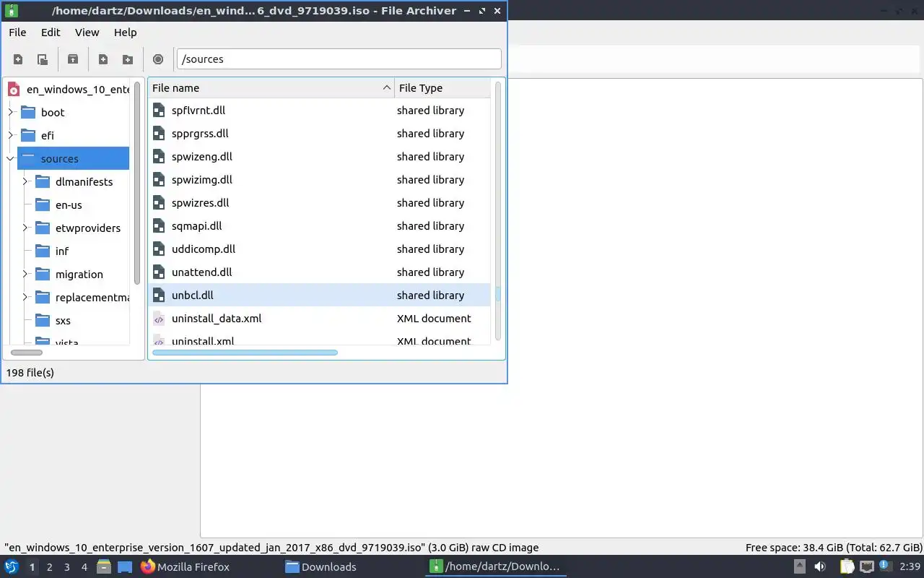Click the /sources path input field
924x578 pixels.
[x=339, y=59]
